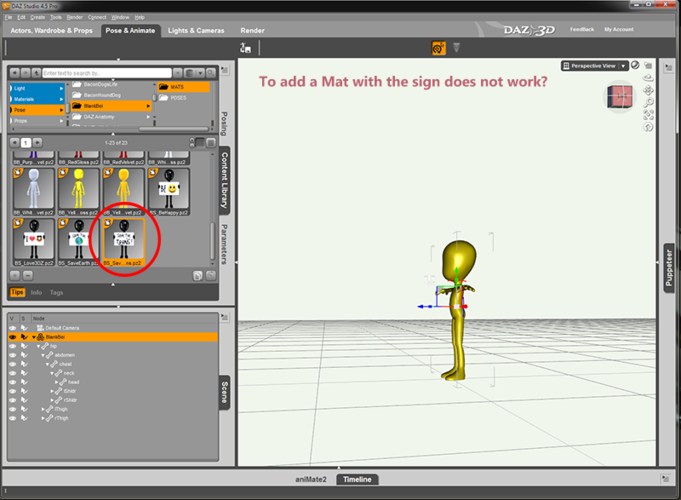Screen dimensions: 681x500
Task: Click the node selection tool icon in toolbar
Action: pyautogui.click(x=245, y=48)
